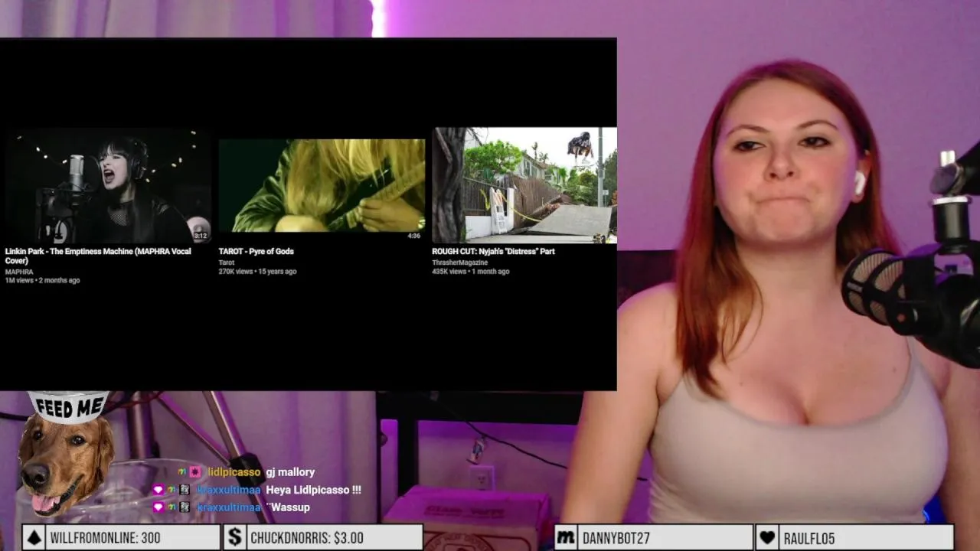The width and height of the screenshot is (980, 551).
Task: Click 'CHUCKDNORRIS: $3.00' label
Action: pyautogui.click(x=307, y=538)
